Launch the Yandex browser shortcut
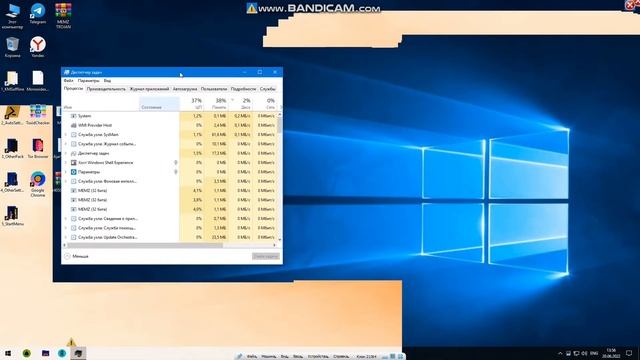 (x=38, y=47)
